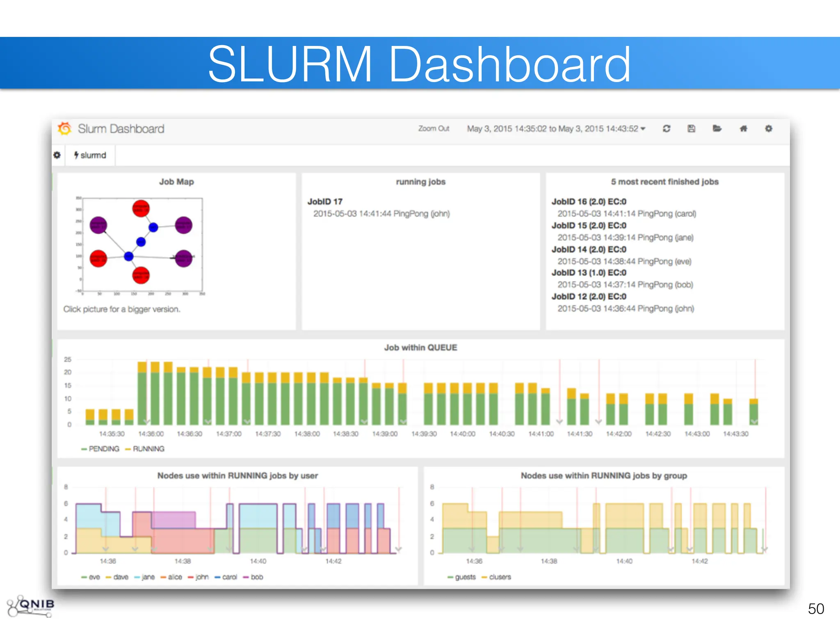Toggle guests series in group legend

pos(465,577)
